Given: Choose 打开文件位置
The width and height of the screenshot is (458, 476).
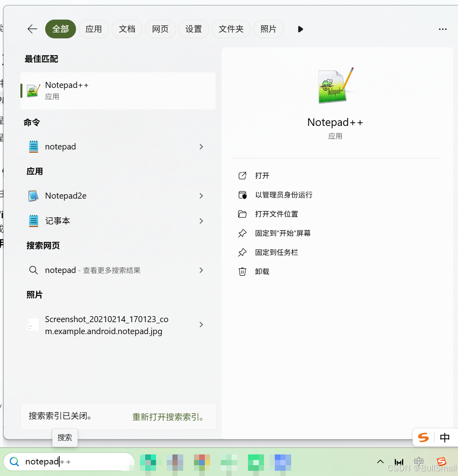Looking at the screenshot, I should coord(276,214).
